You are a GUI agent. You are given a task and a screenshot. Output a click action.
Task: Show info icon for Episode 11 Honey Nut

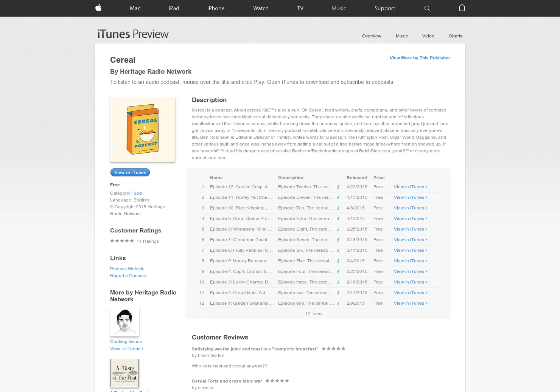338,198
